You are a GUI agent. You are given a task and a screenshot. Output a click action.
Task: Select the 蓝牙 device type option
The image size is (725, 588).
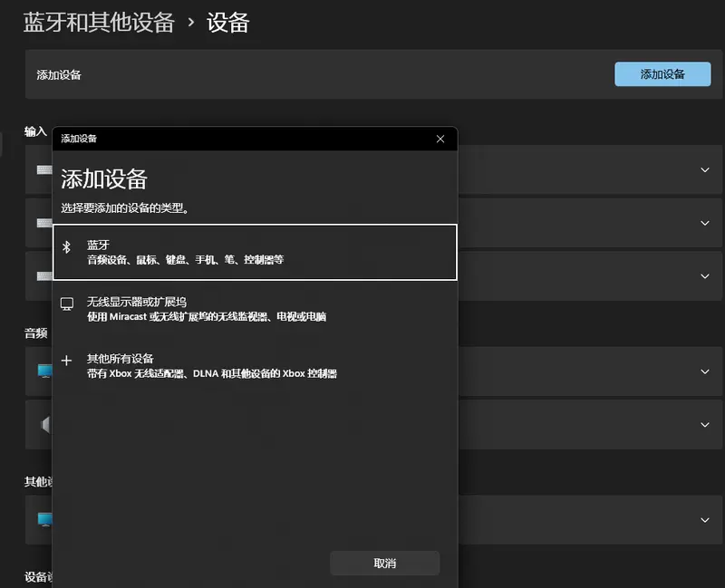[x=255, y=253]
